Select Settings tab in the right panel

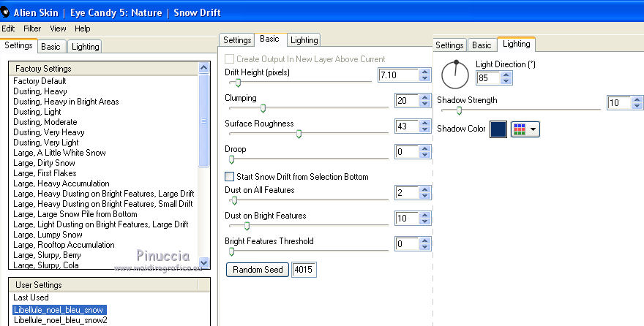tap(449, 45)
